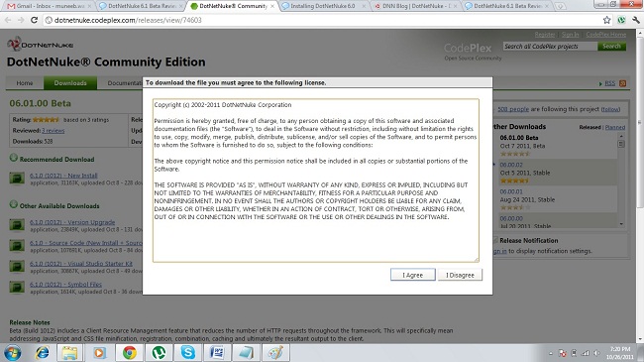
Task: Click the DotNetNuke logo
Action: click(x=41, y=44)
